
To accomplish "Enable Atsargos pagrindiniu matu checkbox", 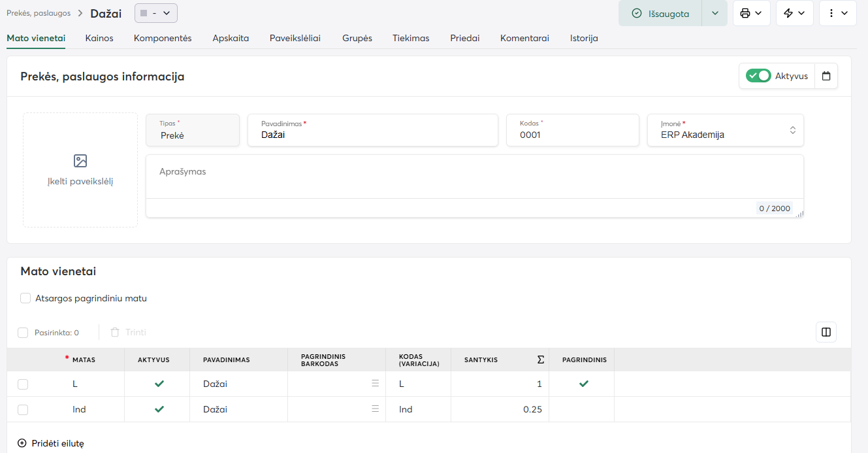I will coord(25,298).
